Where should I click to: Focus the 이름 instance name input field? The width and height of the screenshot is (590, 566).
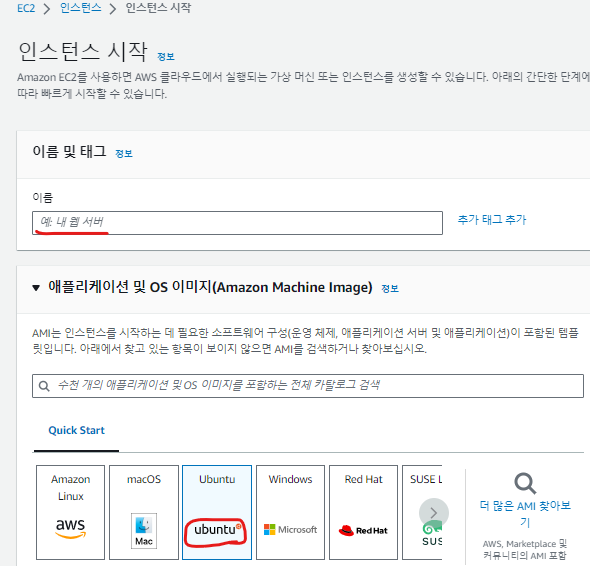click(x=237, y=223)
